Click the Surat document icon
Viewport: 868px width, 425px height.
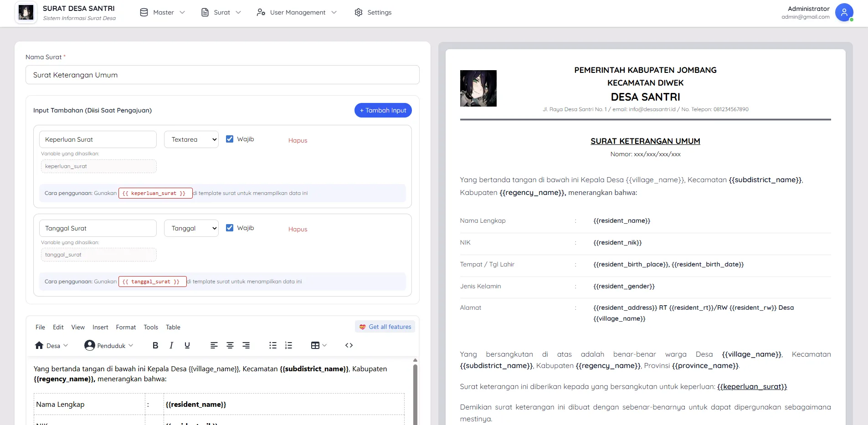(205, 12)
